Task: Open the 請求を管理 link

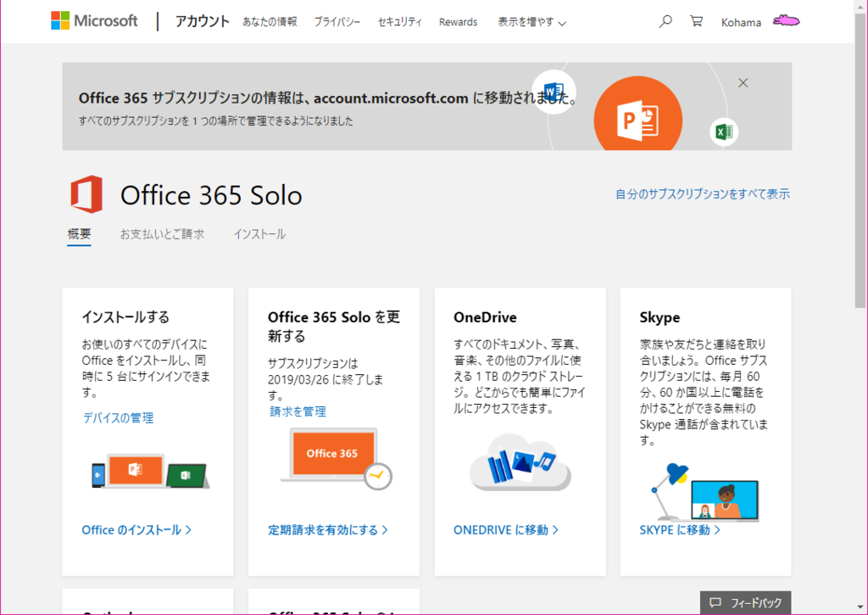Action: coord(298,411)
